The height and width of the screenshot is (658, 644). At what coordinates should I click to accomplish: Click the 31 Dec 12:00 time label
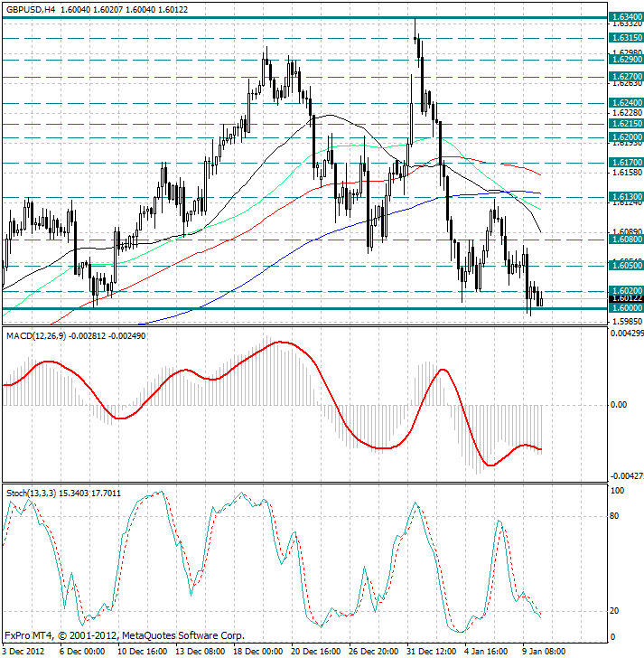click(432, 652)
